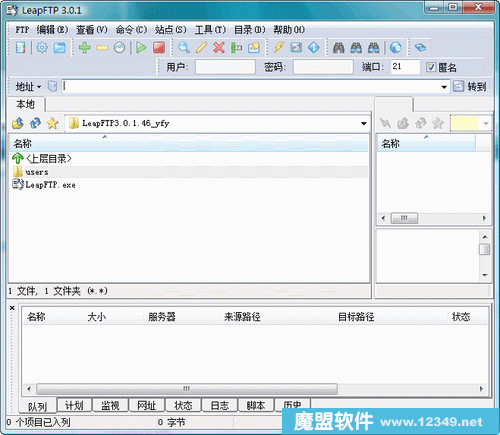Switch to the 日志 tab
The height and width of the screenshot is (435, 500).
point(220,405)
